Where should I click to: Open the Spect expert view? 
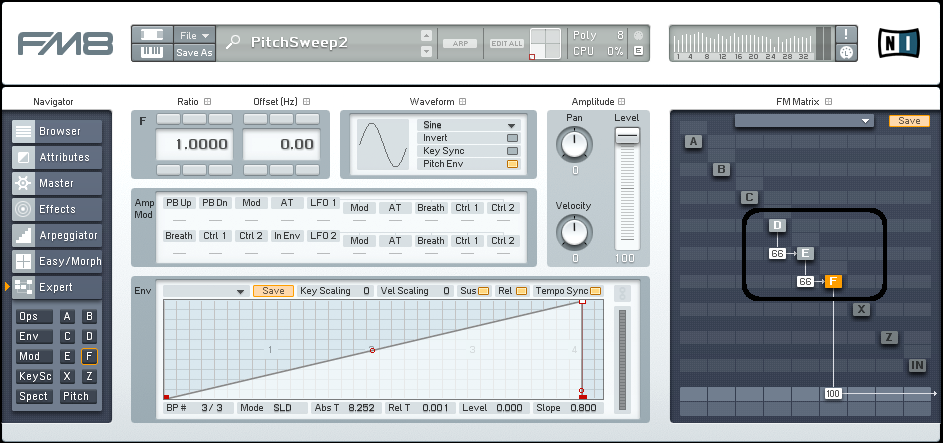tap(35, 396)
